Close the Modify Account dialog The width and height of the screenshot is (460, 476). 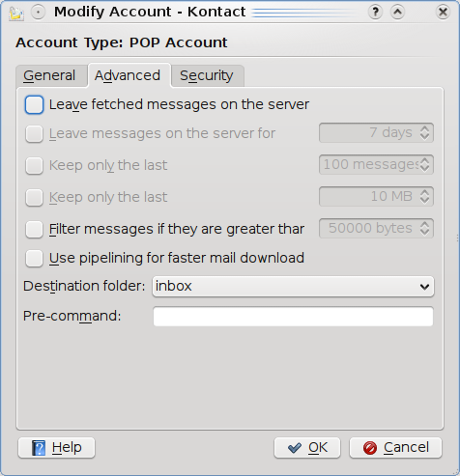click(443, 13)
